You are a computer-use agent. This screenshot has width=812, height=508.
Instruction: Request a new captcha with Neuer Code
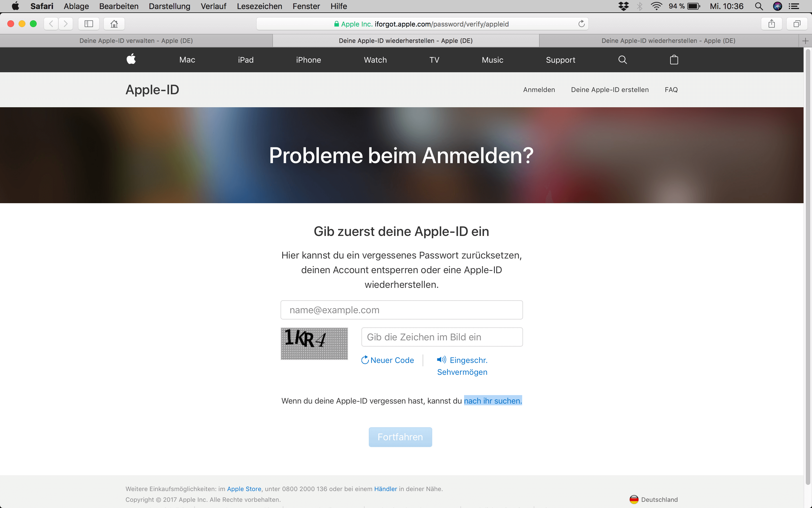pyautogui.click(x=388, y=360)
